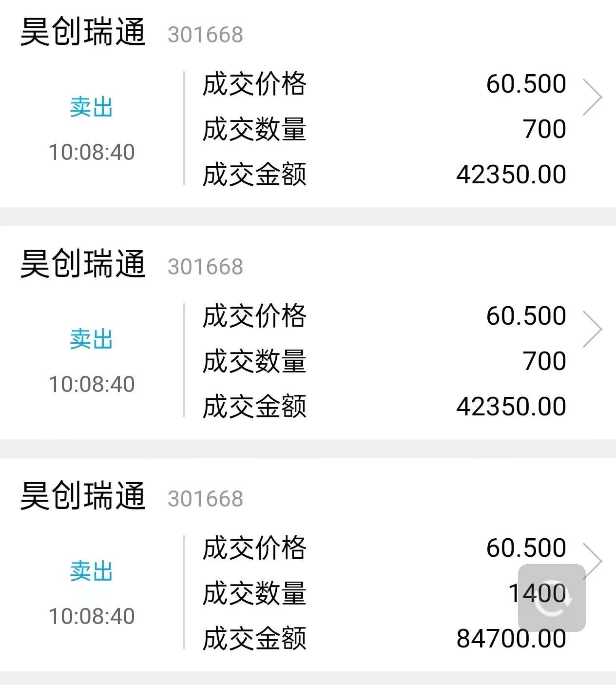
Task: Tap the 60.500 price in the middle record
Action: [x=526, y=316]
